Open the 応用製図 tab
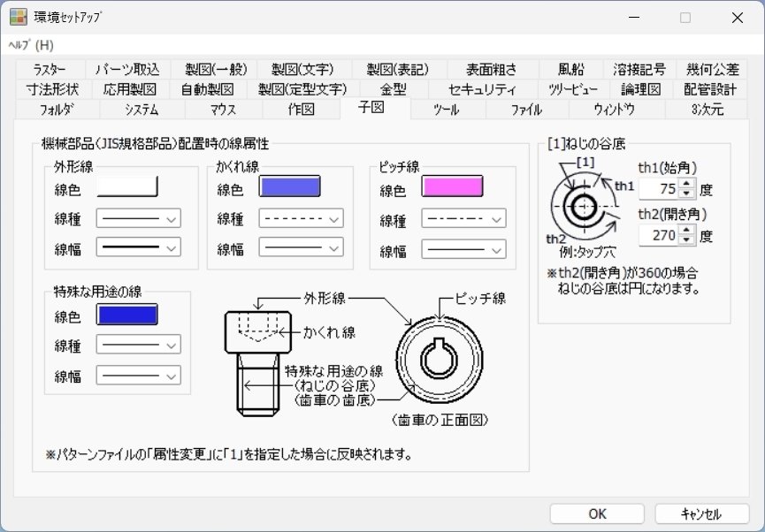The image size is (765, 532). (129, 89)
